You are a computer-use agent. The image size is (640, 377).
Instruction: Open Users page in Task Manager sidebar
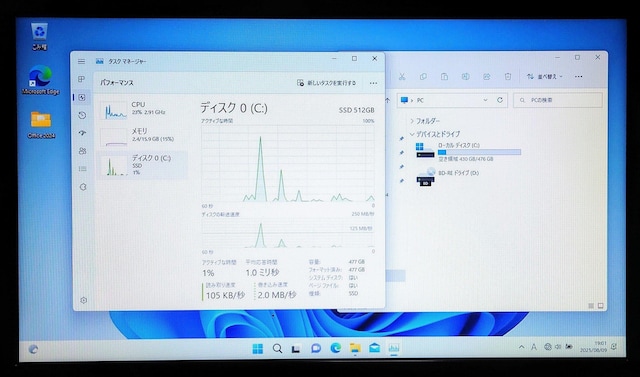[x=82, y=151]
